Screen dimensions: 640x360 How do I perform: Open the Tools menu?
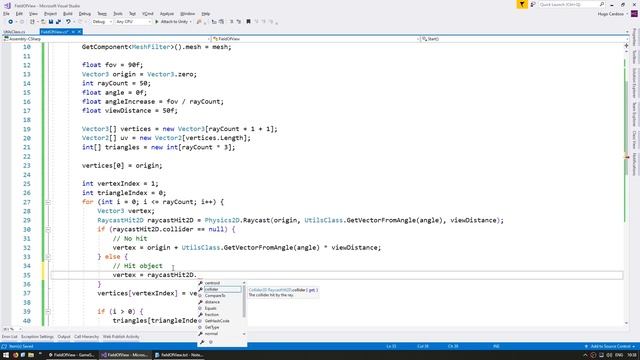tap(118, 14)
